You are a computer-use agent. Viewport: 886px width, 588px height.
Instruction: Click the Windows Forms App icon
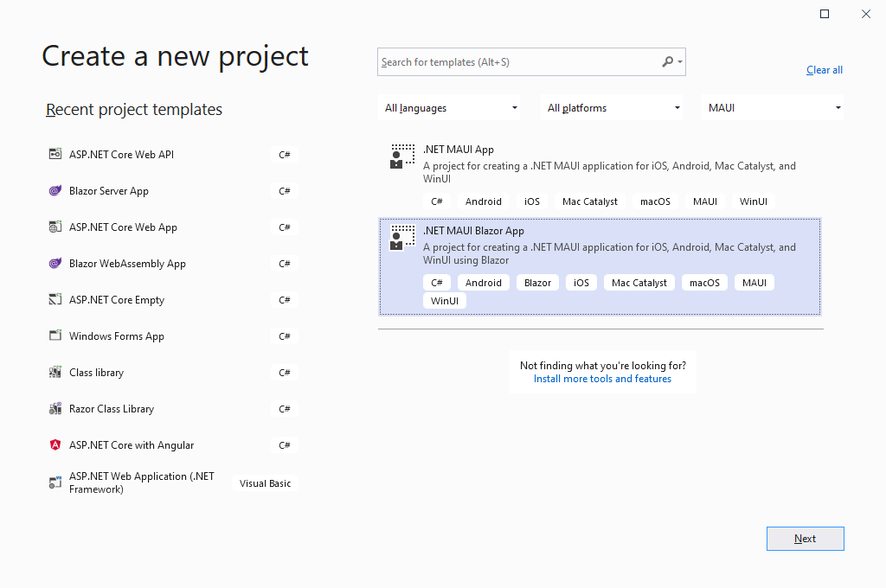click(x=55, y=336)
